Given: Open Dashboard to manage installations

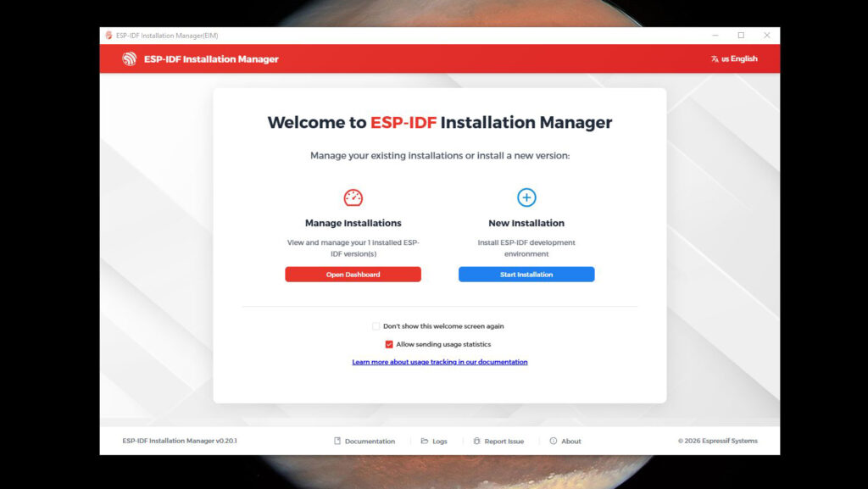Looking at the screenshot, I should tap(353, 275).
